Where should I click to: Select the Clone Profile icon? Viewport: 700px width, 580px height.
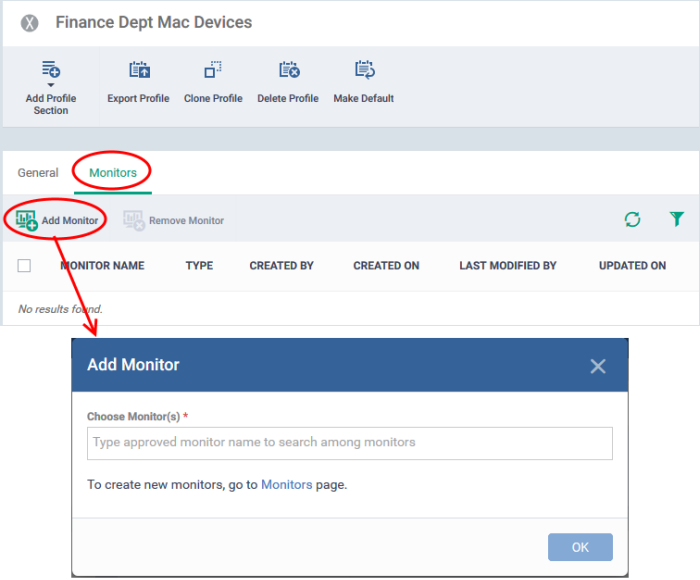tap(213, 70)
